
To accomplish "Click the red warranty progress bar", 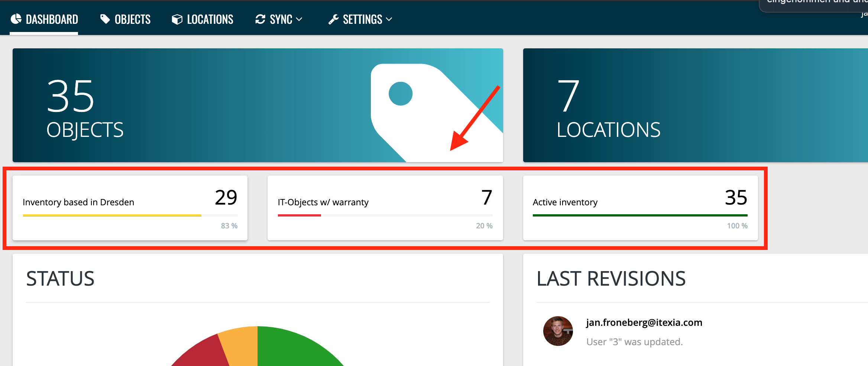I will tap(299, 215).
